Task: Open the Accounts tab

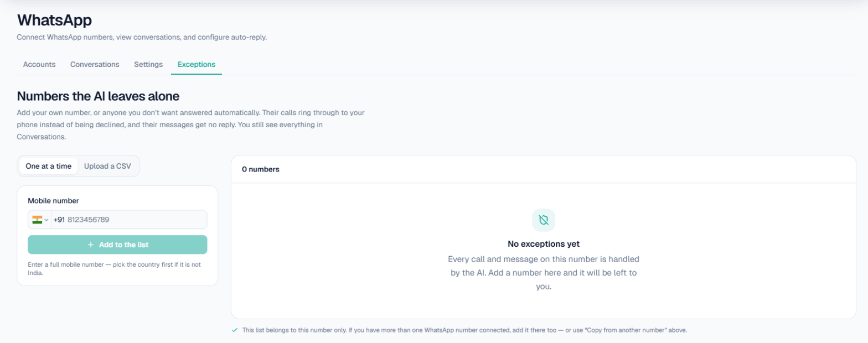Action: [39, 64]
